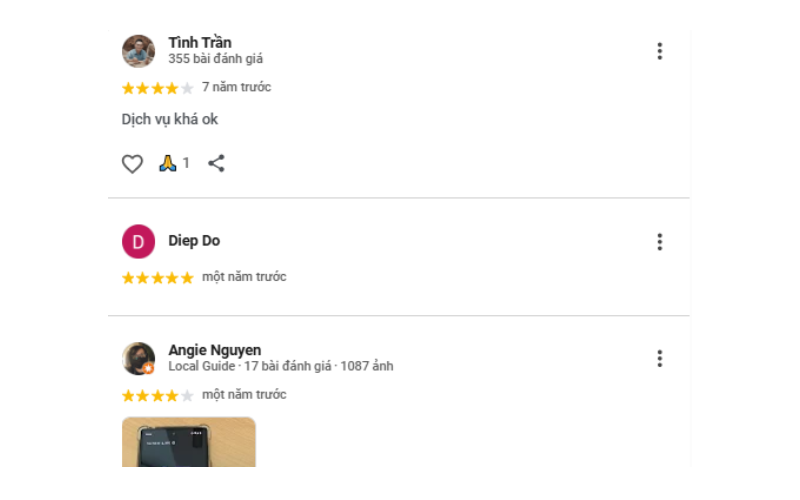Viewport: 800px width, 500px height.
Task: Go to Diep Do's profile name link
Action: 194,241
